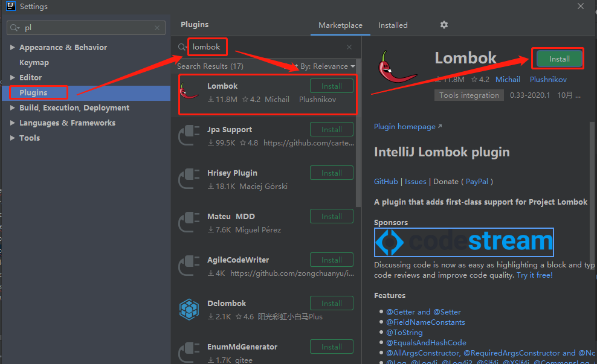Open the Plushnikov author link in details
Screen dimensions: 597x364
(548, 80)
